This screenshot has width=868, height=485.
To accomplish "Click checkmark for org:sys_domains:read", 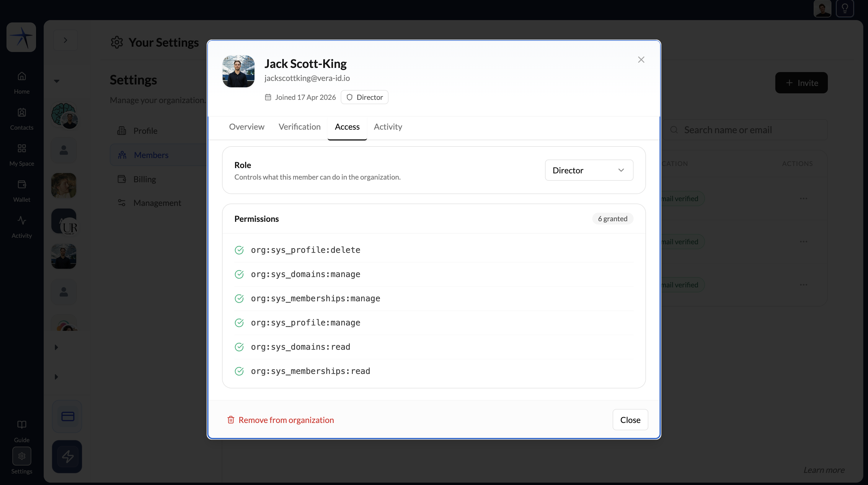I will tap(239, 347).
